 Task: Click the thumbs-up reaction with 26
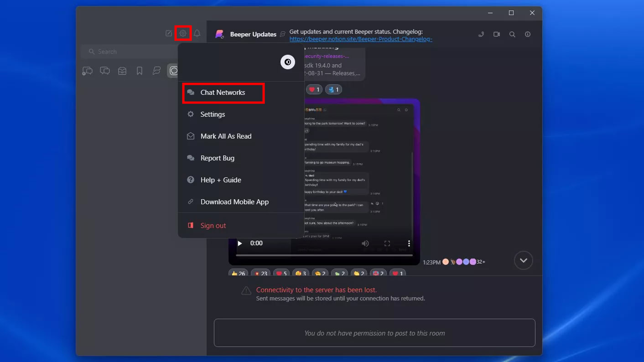click(x=238, y=274)
